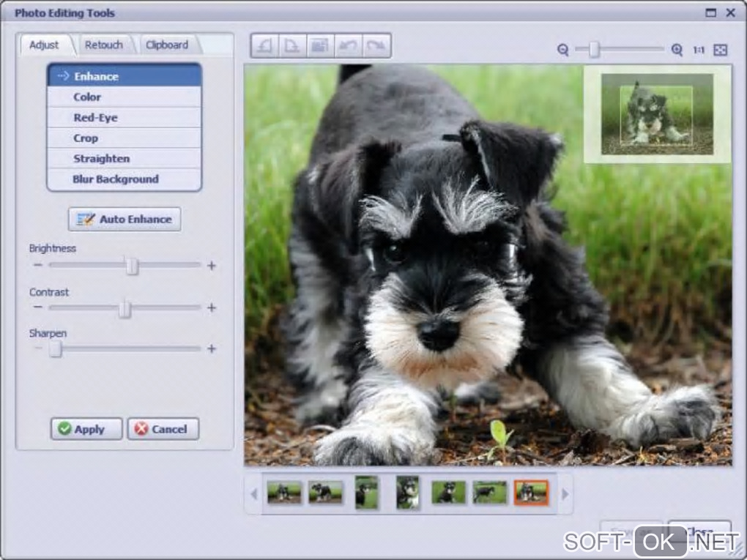Undo the last edit
747x560 pixels.
pos(349,45)
